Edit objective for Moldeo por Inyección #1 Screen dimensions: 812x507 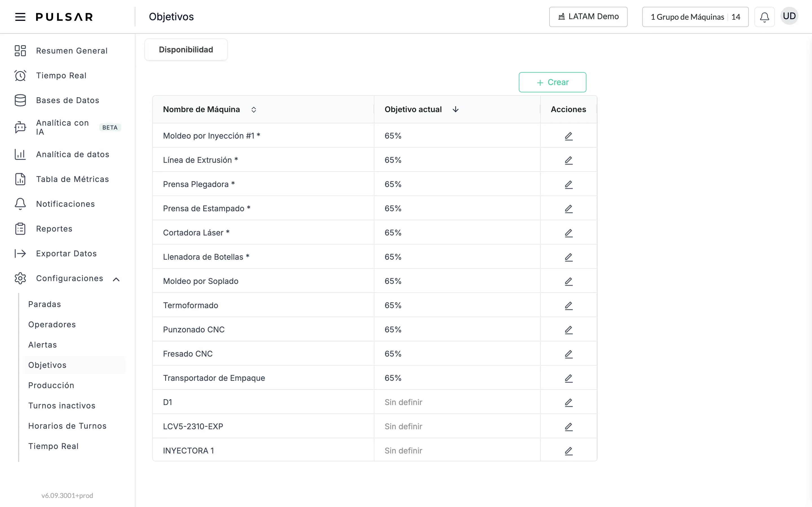pos(568,136)
